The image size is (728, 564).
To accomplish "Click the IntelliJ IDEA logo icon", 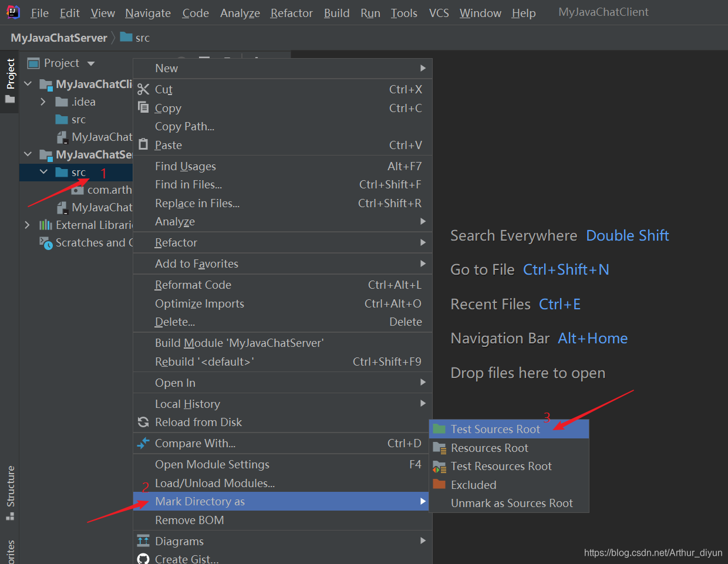I will click(x=13, y=12).
